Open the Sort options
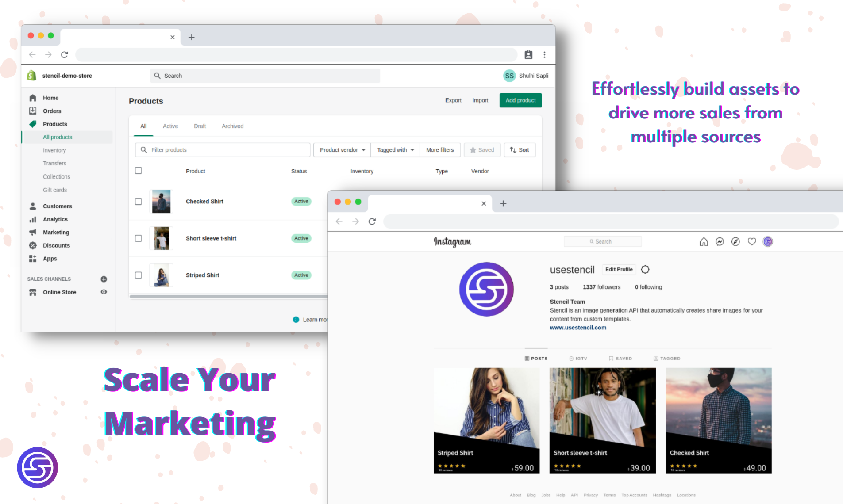This screenshot has width=843, height=504. [520, 150]
